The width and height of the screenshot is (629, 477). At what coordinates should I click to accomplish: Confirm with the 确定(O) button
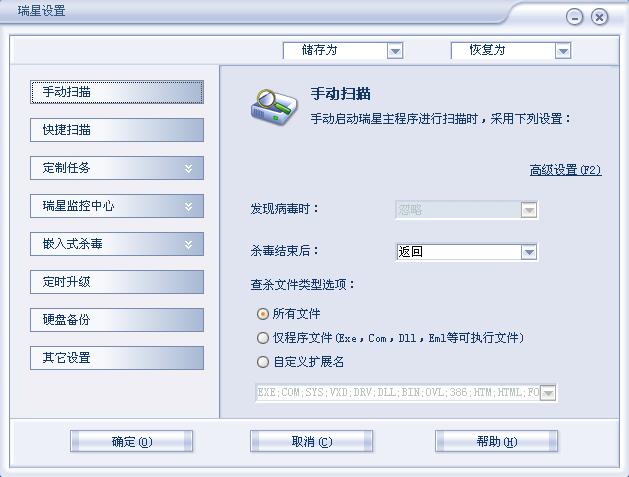point(131,442)
